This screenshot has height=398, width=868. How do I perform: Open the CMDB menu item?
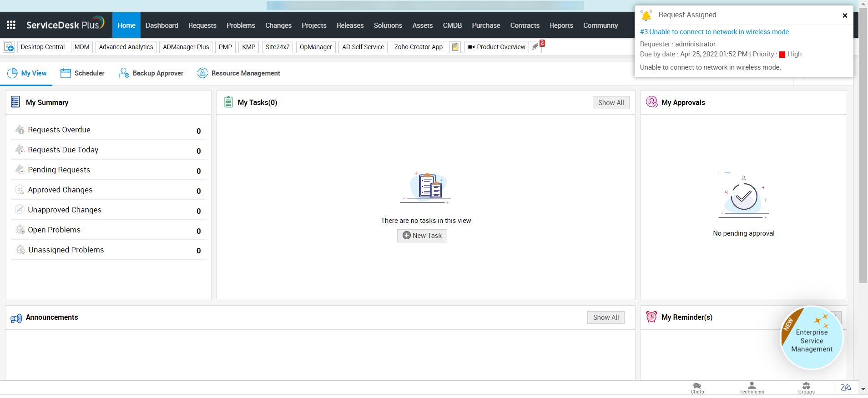pos(452,25)
